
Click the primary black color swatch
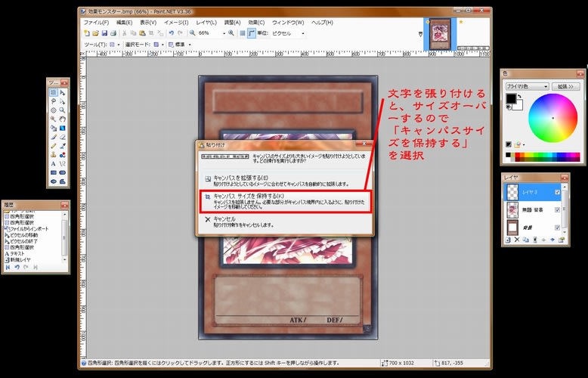point(511,98)
